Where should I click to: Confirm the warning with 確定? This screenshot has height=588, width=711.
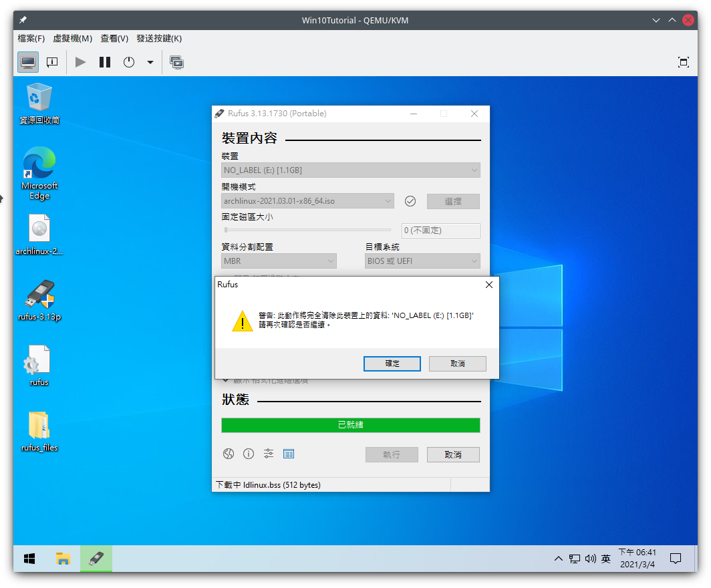pyautogui.click(x=392, y=363)
